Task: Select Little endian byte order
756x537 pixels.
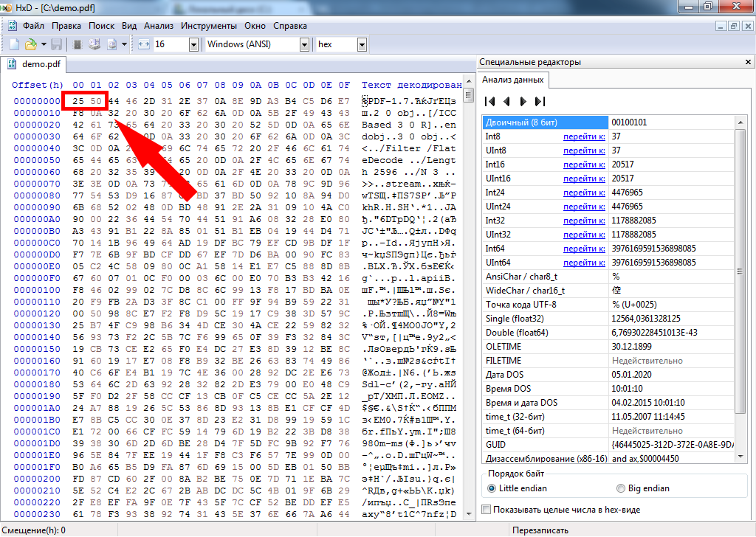Action: coord(492,488)
